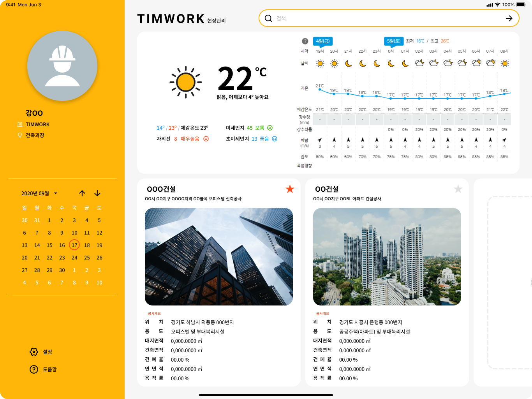Favorite OO건설 with the gray star
Screen dimensions: 532x399
(458, 189)
